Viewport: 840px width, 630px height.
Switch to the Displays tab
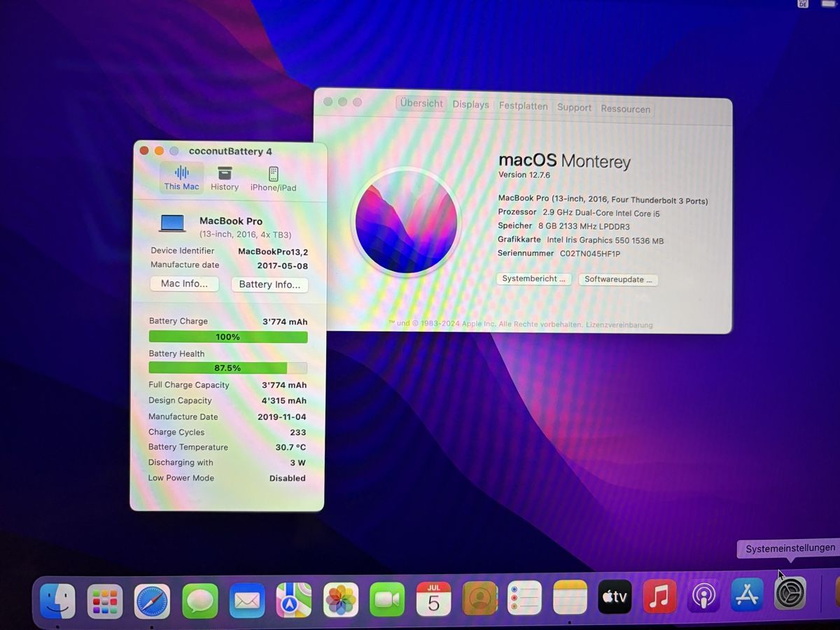coord(470,105)
